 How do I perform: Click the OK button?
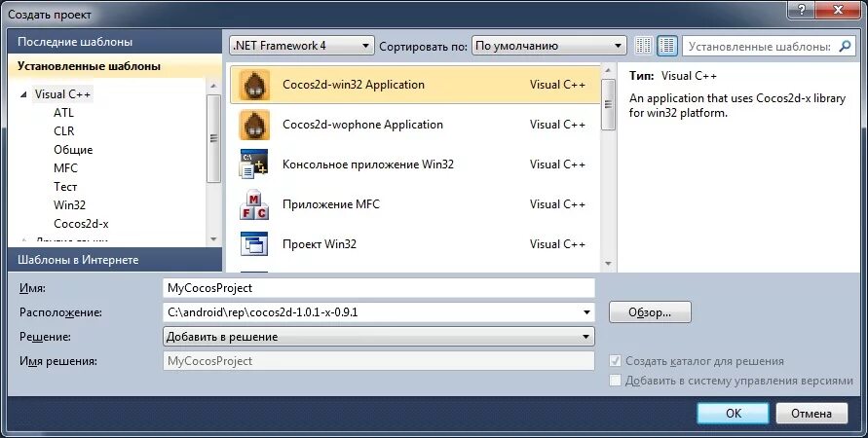[733, 414]
